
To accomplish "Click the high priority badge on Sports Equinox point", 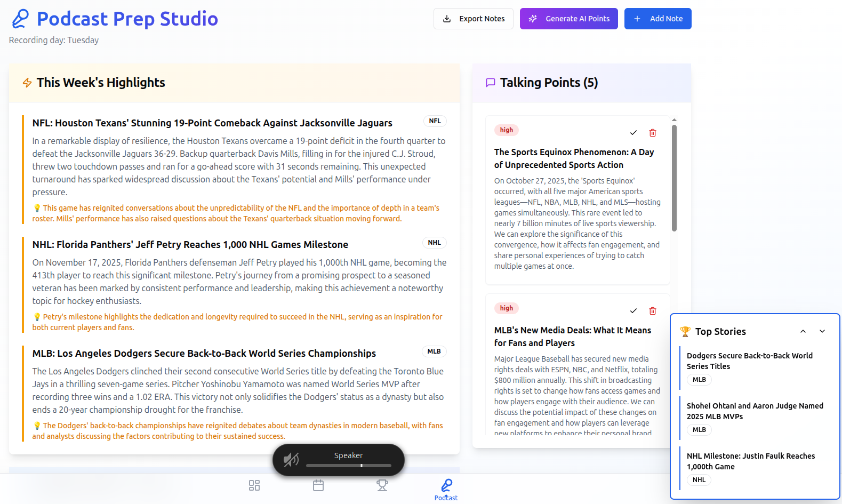I will pos(507,130).
